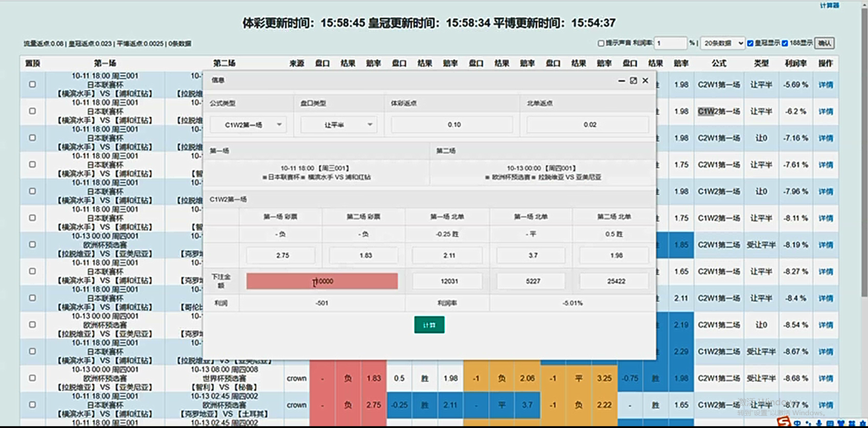Click the 确认 button in the top toolbar

(x=824, y=43)
